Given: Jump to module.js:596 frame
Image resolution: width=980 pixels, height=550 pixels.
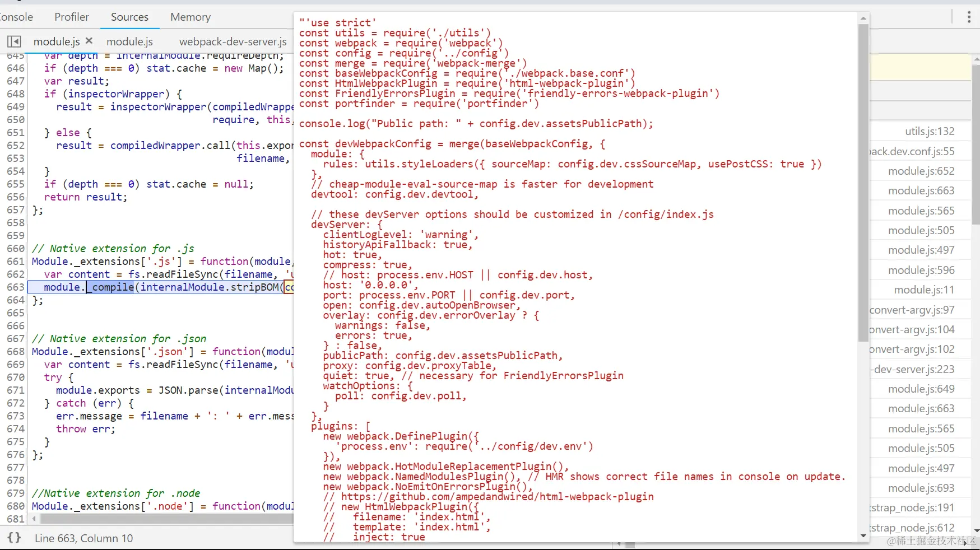Looking at the screenshot, I should [x=921, y=270].
